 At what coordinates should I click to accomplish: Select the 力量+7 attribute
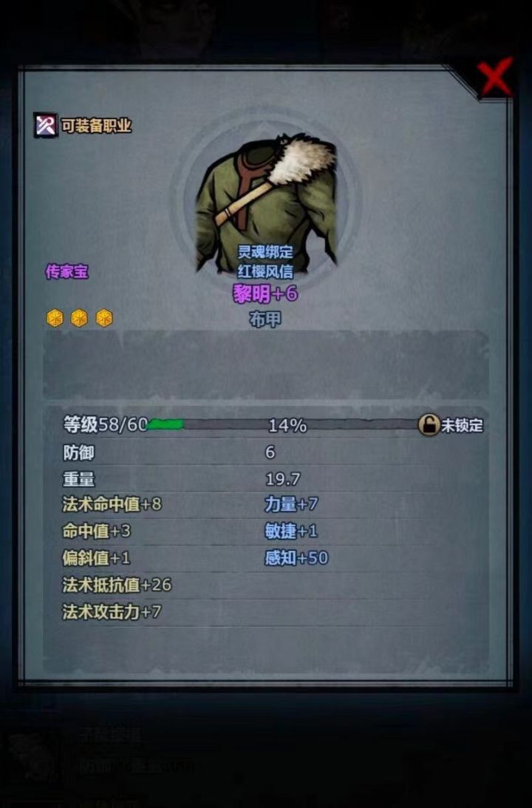click(x=291, y=503)
